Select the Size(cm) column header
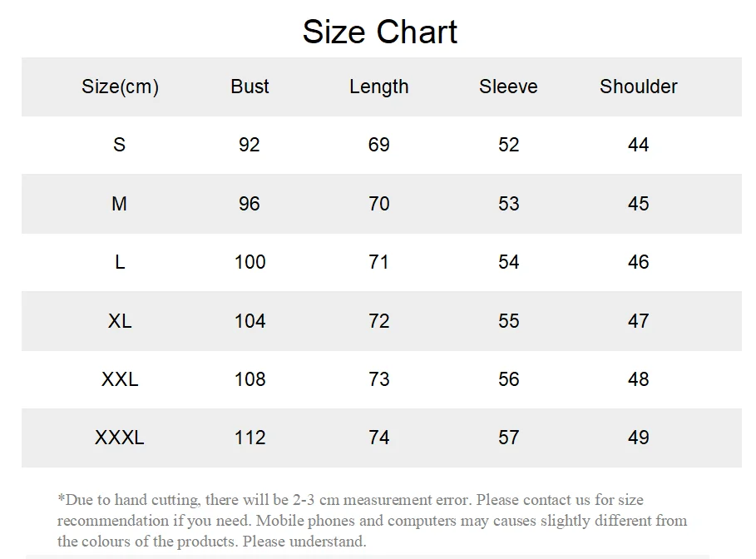 pyautogui.click(x=120, y=87)
